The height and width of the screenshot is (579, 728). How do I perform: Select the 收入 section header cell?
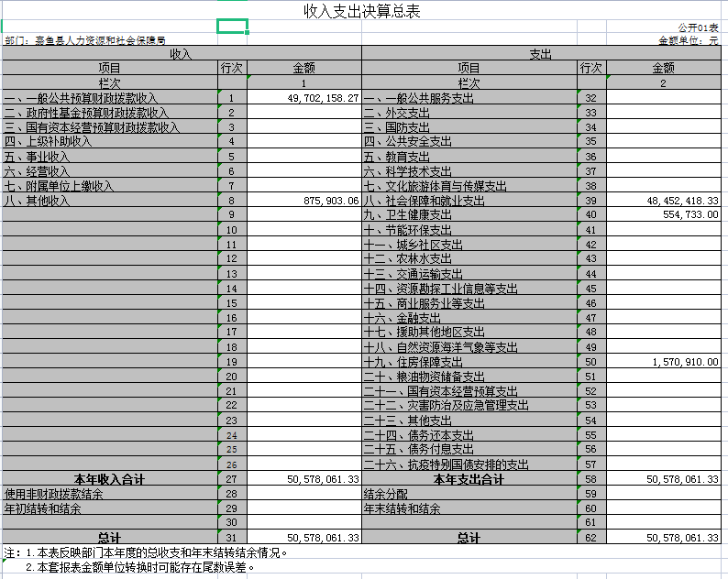(x=182, y=53)
